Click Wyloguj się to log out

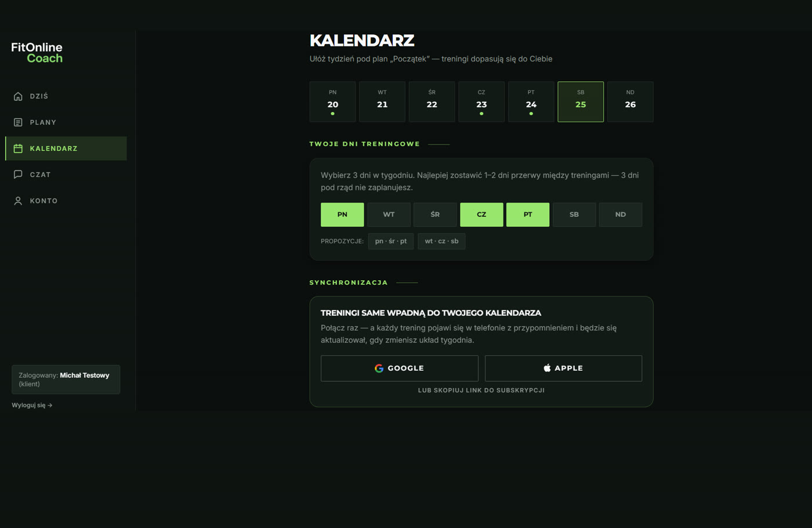point(32,406)
